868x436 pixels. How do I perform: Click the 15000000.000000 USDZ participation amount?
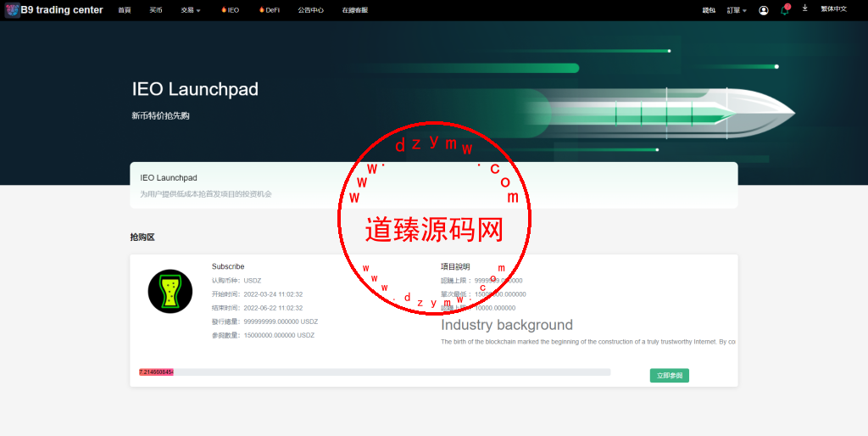click(279, 335)
